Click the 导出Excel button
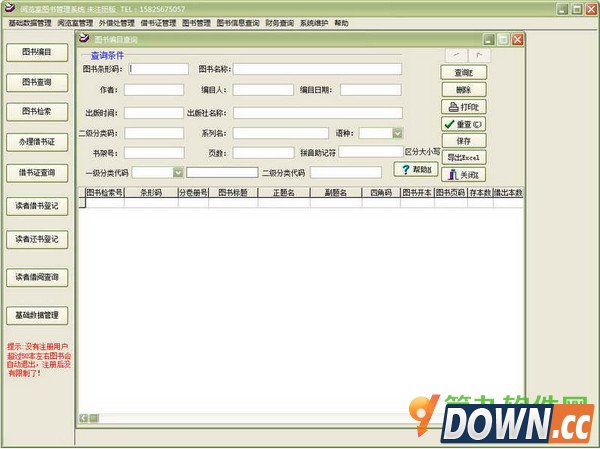600x449 pixels. click(x=463, y=157)
